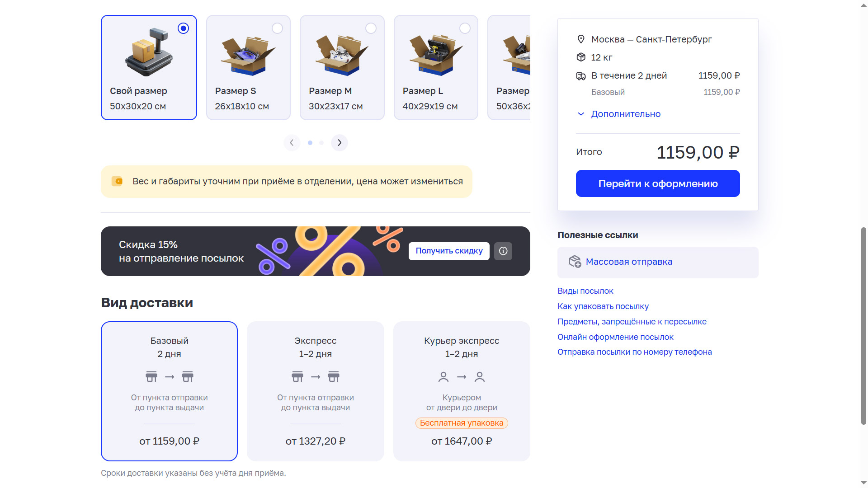Go to second carousel page dot
Image resolution: width=868 pixels, height=488 pixels.
[321, 143]
